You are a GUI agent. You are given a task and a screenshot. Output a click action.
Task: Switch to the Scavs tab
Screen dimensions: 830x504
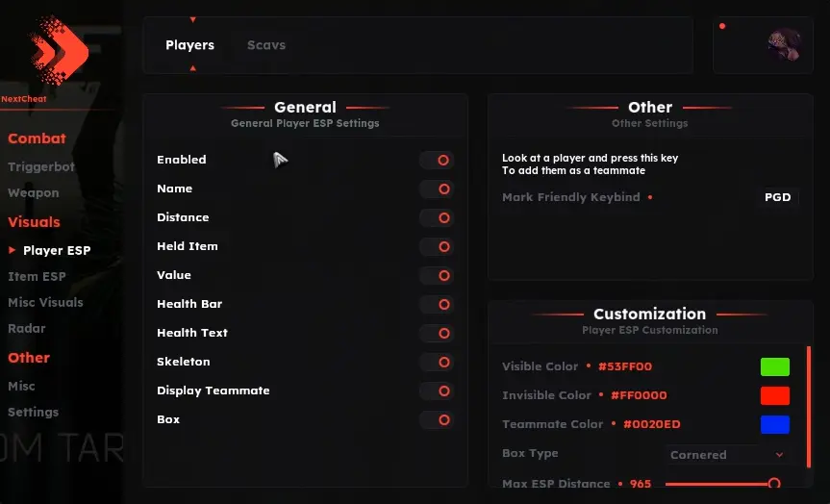[265, 45]
